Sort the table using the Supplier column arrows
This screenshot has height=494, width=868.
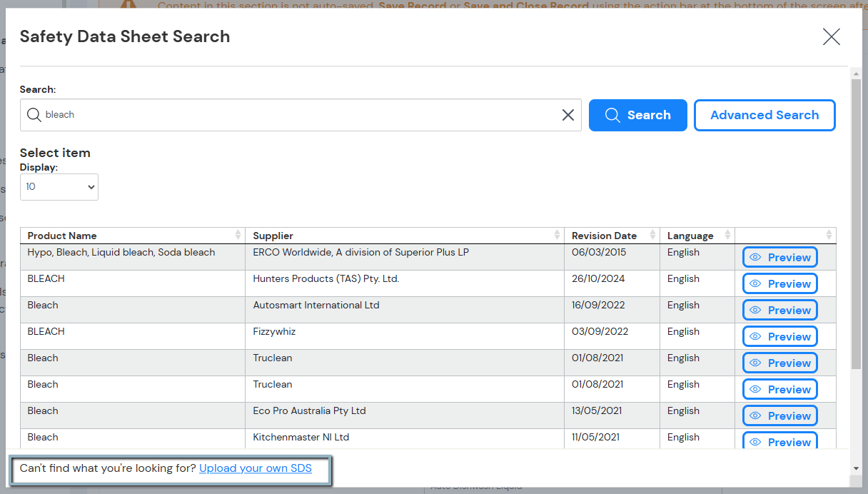557,234
